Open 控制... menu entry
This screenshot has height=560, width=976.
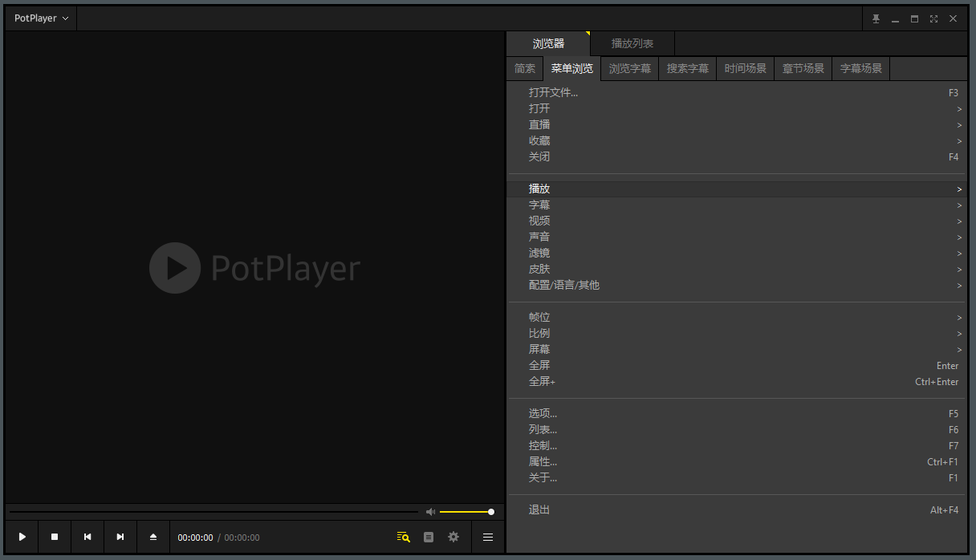(736, 446)
